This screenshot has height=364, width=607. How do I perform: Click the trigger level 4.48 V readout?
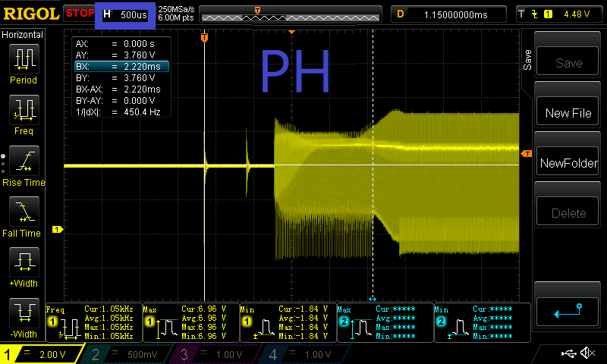(577, 14)
